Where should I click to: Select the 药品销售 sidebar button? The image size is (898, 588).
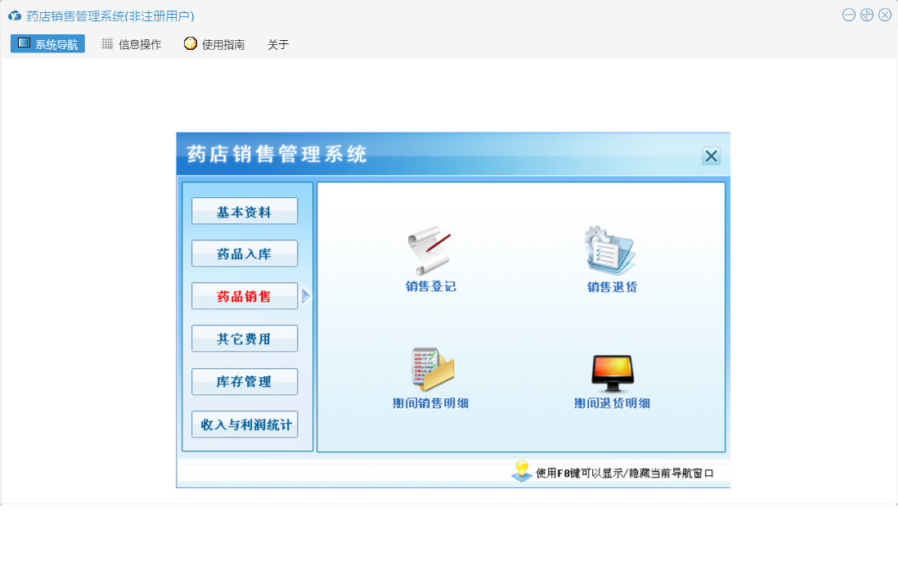[245, 296]
